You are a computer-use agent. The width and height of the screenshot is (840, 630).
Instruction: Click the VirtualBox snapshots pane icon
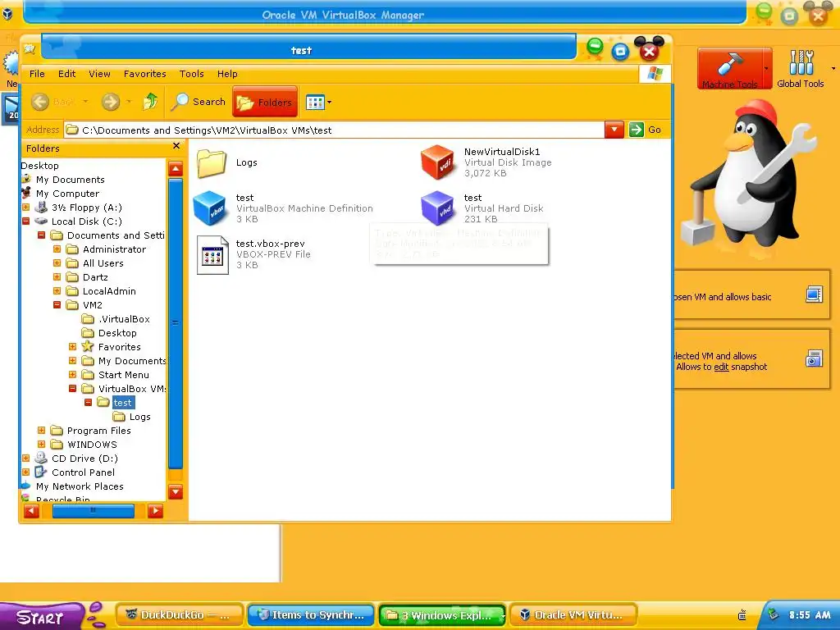point(814,358)
